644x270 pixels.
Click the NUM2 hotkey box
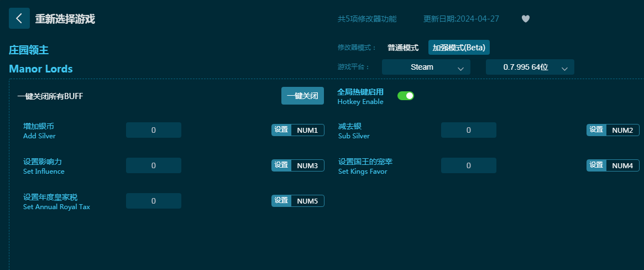pyautogui.click(x=622, y=130)
